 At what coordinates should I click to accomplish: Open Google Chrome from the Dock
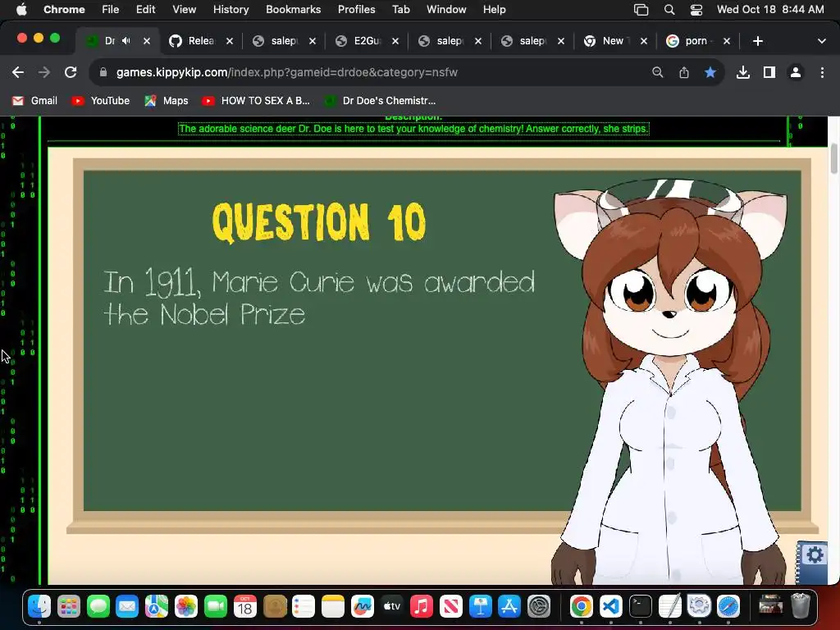click(x=582, y=606)
